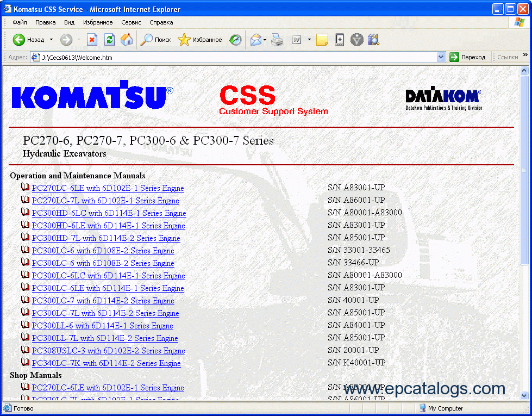Click the Ссылки links toolbar label
Viewport: 532px width, 416px height.
tap(508, 58)
